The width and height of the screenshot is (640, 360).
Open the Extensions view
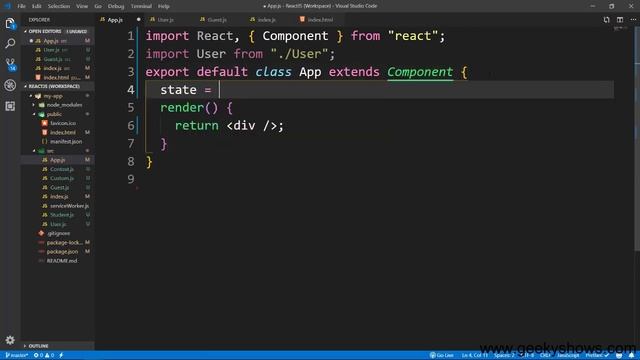pyautogui.click(x=10, y=106)
